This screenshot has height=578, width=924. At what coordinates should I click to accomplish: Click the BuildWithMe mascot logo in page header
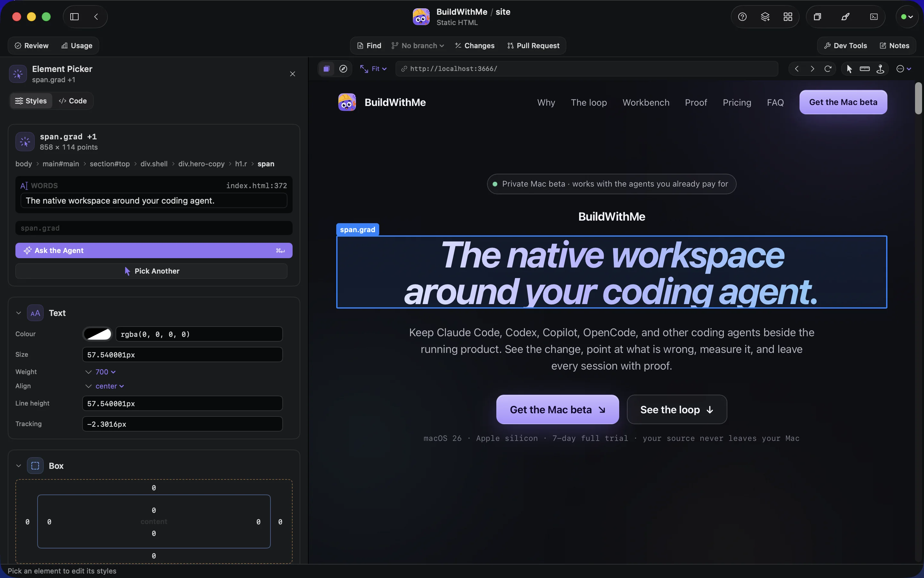coord(347,102)
